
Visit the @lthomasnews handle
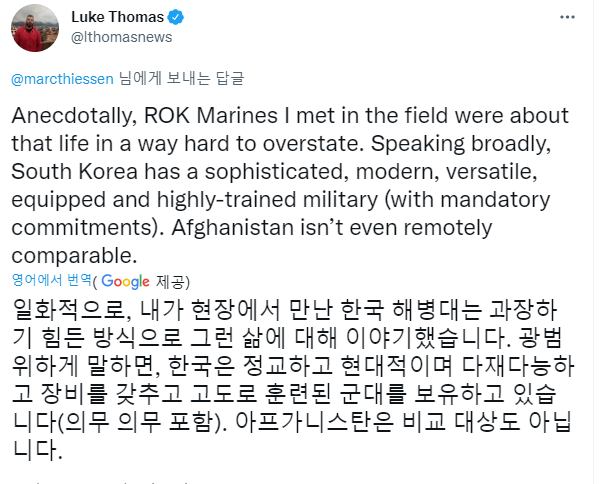coord(121,37)
